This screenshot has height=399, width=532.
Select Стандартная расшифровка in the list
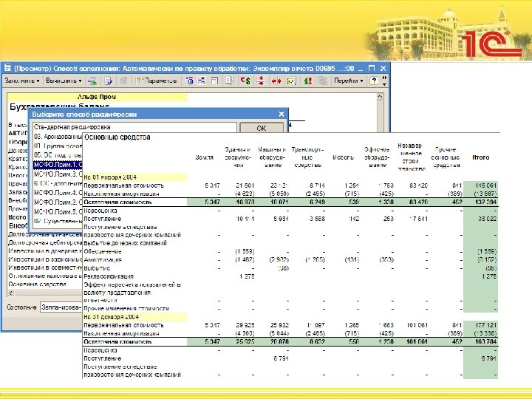coord(134,127)
